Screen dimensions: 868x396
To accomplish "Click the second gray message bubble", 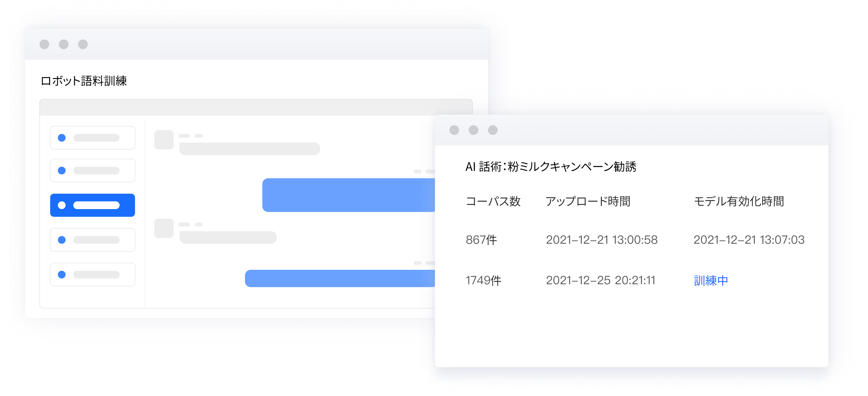I will (x=228, y=237).
